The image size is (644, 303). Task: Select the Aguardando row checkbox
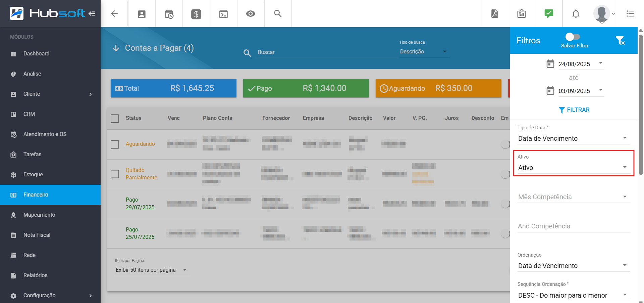[115, 144]
